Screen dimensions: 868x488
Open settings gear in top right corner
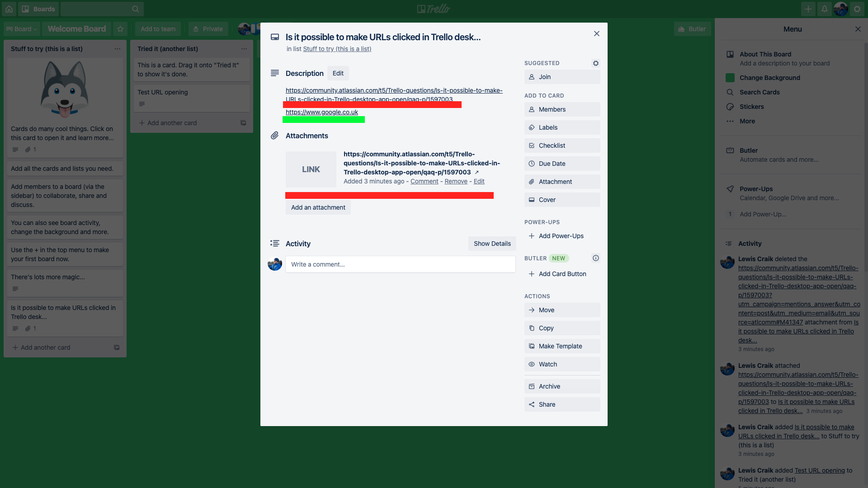tap(857, 9)
